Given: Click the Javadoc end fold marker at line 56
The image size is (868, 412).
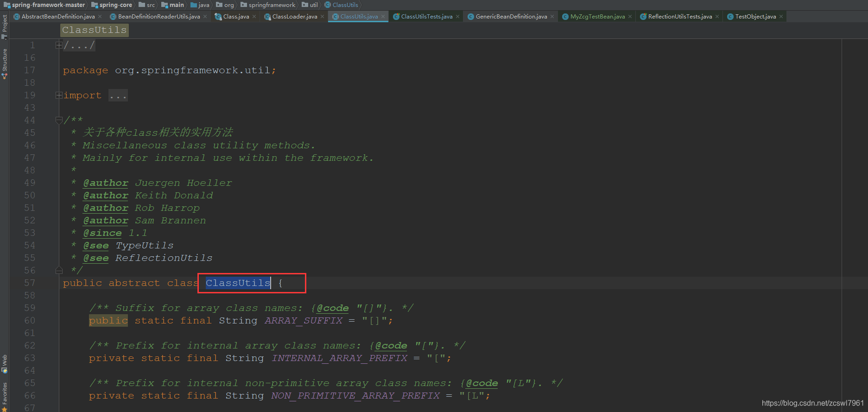Looking at the screenshot, I should point(59,270).
